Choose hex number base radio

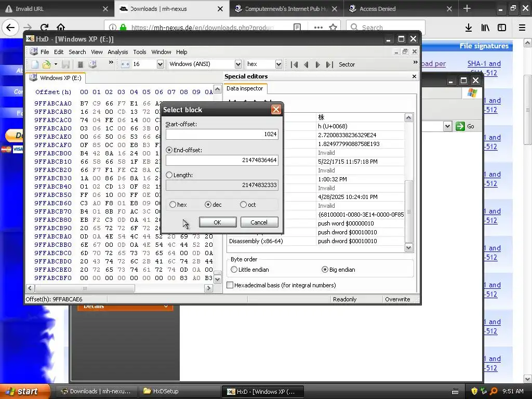(x=172, y=205)
